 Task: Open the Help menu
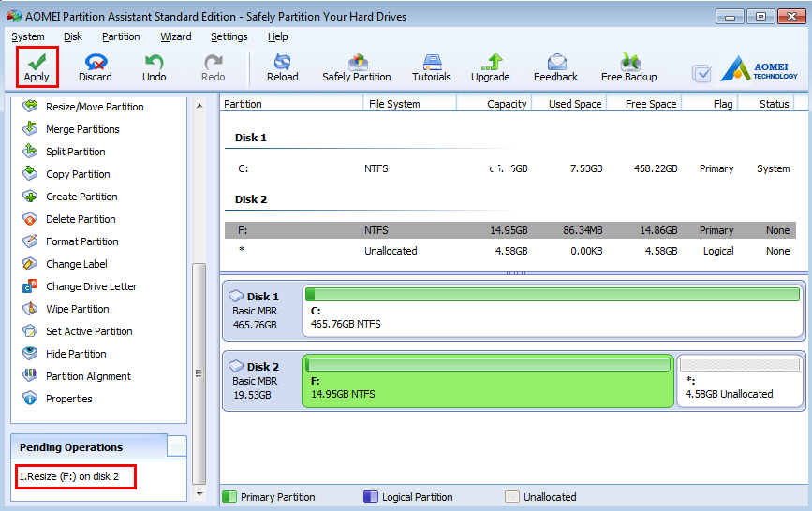click(277, 36)
